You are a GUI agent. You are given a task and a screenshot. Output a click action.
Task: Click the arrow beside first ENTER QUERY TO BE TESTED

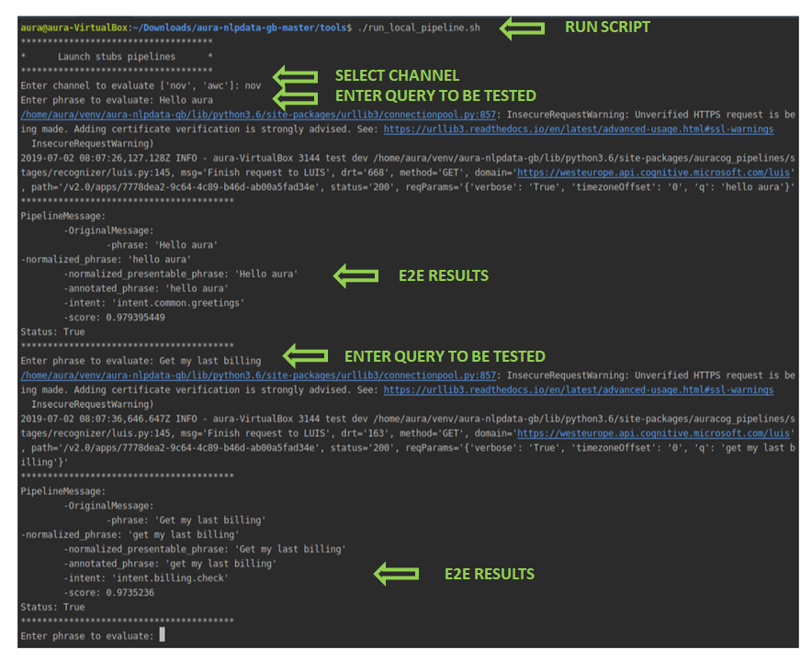pos(295,98)
